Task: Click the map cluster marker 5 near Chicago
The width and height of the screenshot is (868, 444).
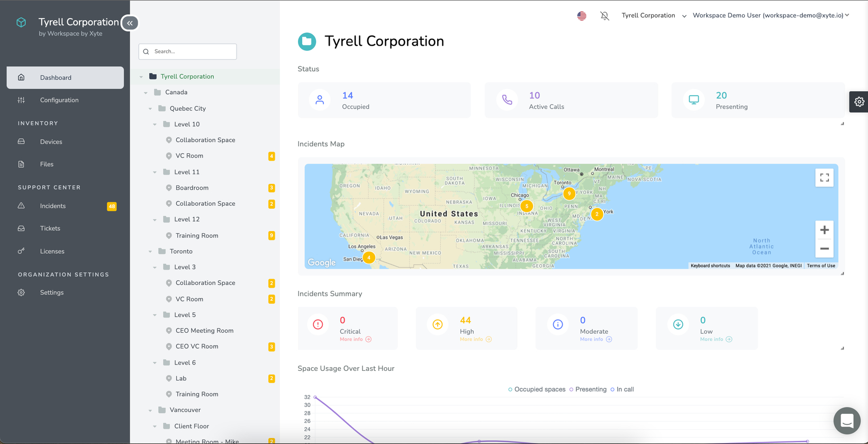Action: tap(527, 206)
